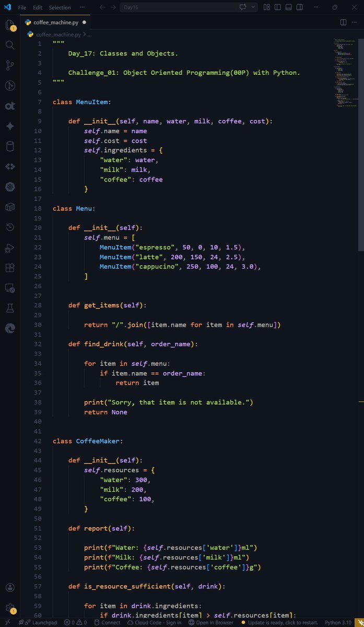Open the Selection menu
This screenshot has width=364, height=627.
[60, 7]
